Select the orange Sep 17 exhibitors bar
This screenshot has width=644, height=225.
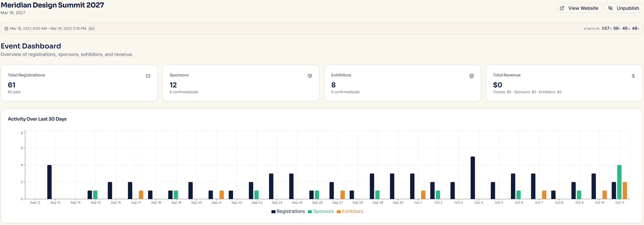(141, 195)
